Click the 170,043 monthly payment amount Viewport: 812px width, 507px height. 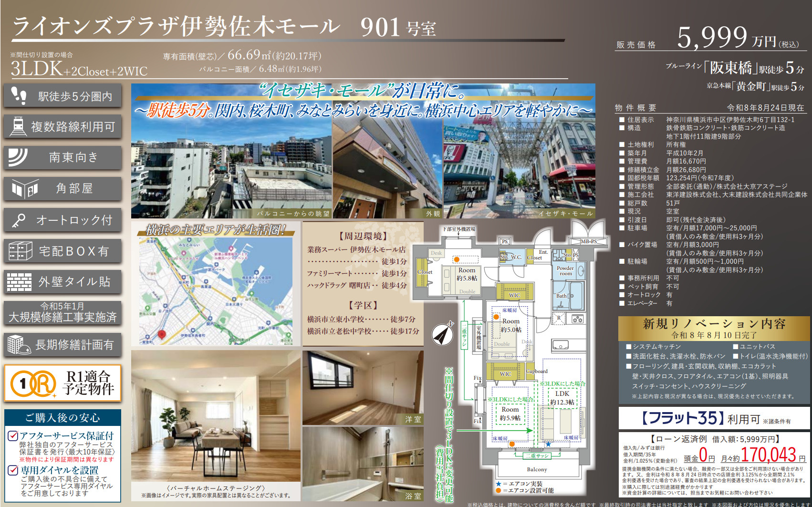point(768,455)
